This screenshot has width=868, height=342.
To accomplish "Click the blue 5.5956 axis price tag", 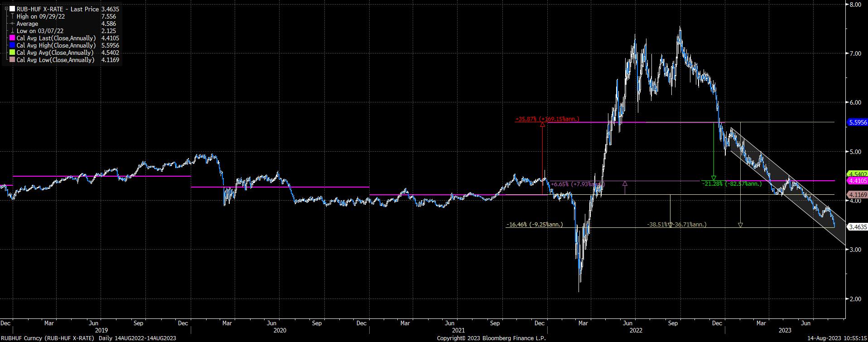I will pos(857,122).
